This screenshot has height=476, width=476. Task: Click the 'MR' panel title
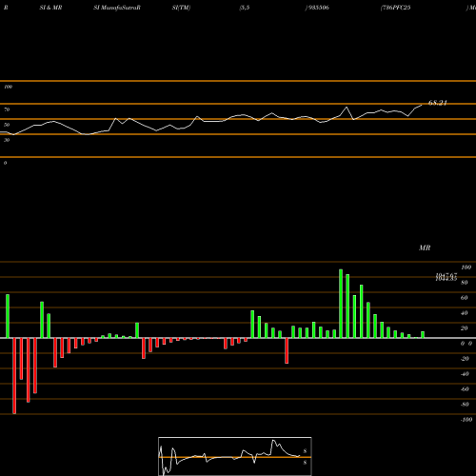(x=425, y=248)
